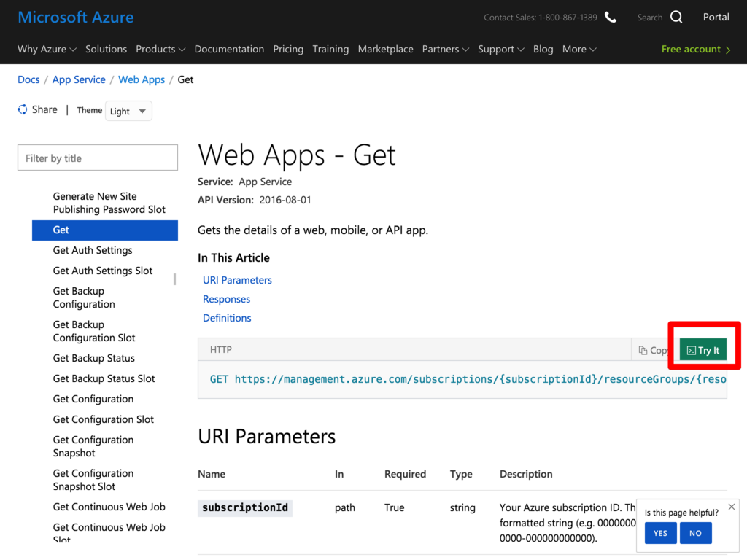Go to Web Apps breadcrumb
The width and height of the screenshot is (747, 560).
point(142,79)
